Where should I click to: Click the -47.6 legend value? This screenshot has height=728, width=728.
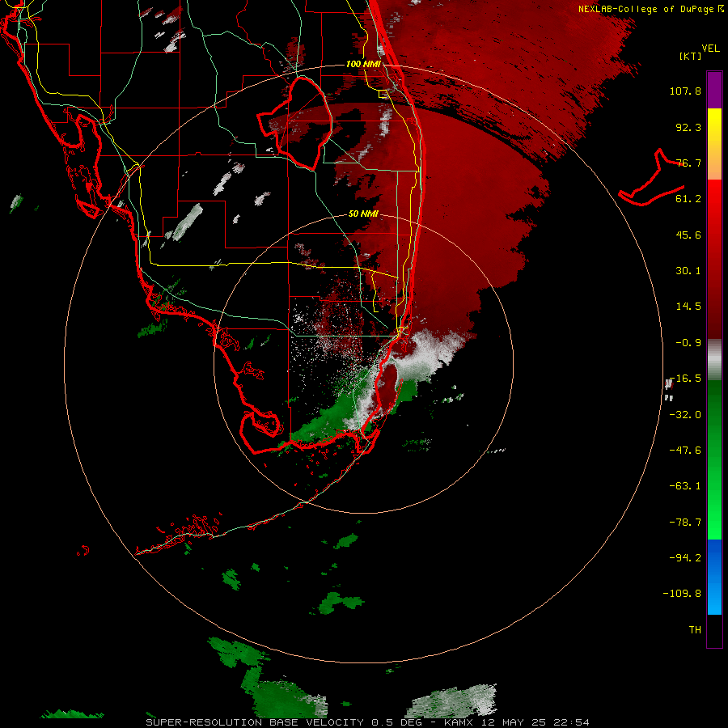pos(685,451)
